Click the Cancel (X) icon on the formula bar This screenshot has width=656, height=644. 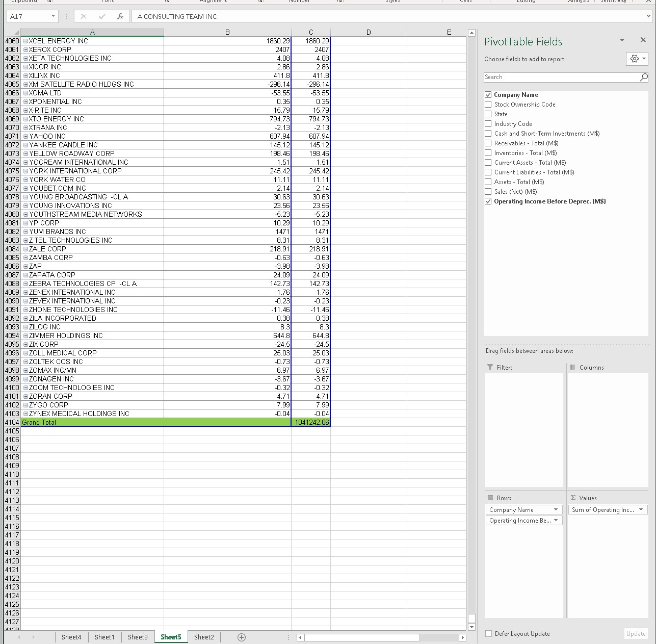pyautogui.click(x=83, y=16)
